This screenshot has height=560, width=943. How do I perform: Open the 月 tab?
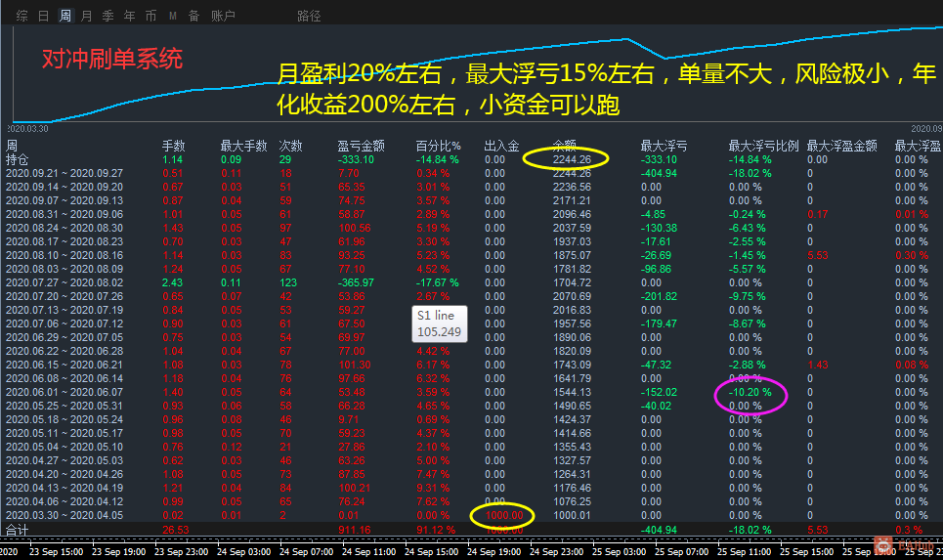click(87, 16)
